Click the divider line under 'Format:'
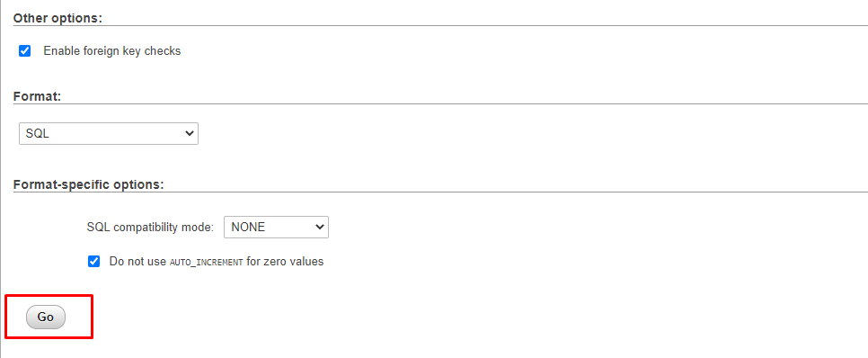868x358 pixels. point(440,103)
